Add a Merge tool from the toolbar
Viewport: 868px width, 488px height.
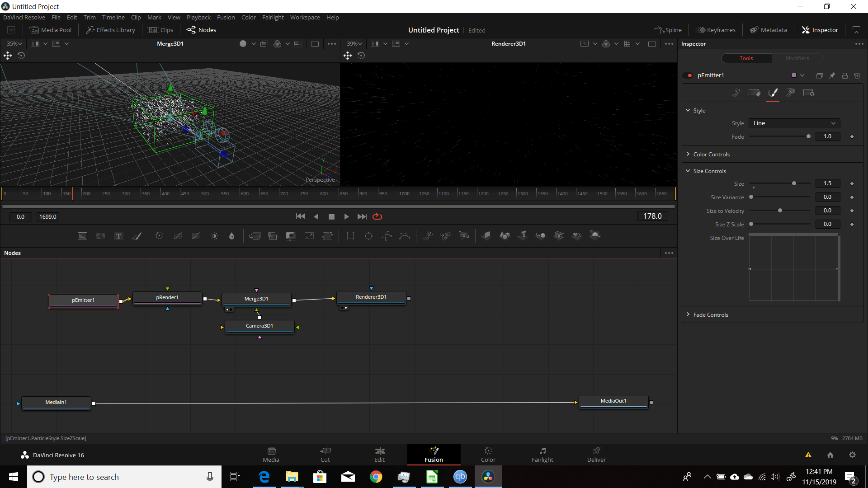point(255,236)
